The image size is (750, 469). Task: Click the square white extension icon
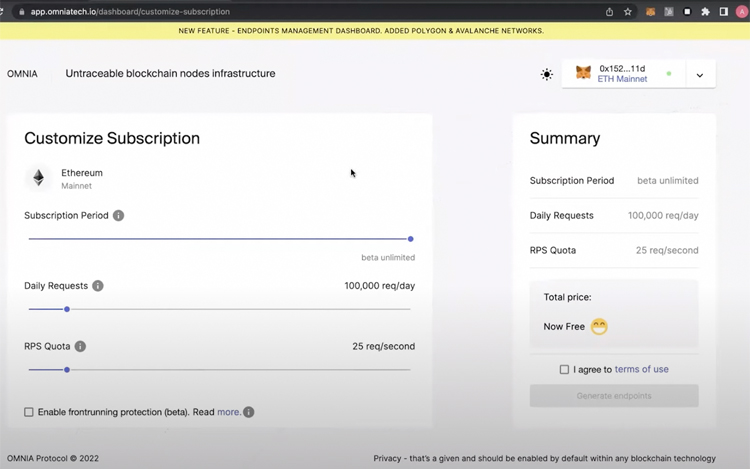tap(687, 11)
